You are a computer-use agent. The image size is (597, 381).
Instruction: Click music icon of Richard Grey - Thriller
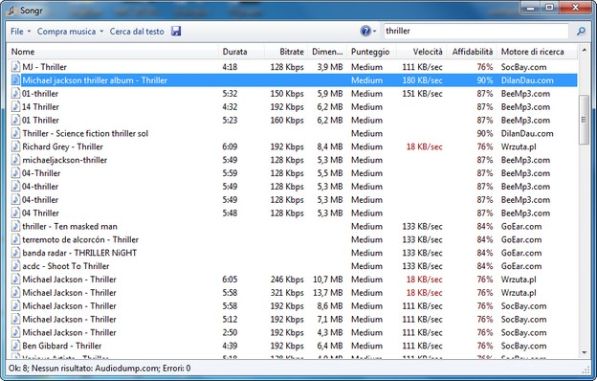(x=15, y=147)
